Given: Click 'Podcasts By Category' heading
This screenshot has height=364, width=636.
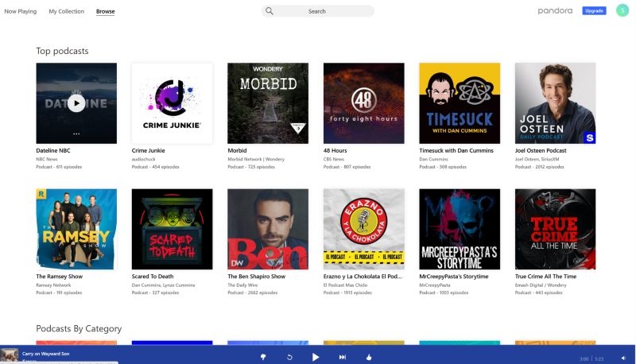Looking at the screenshot, I should point(79,329).
